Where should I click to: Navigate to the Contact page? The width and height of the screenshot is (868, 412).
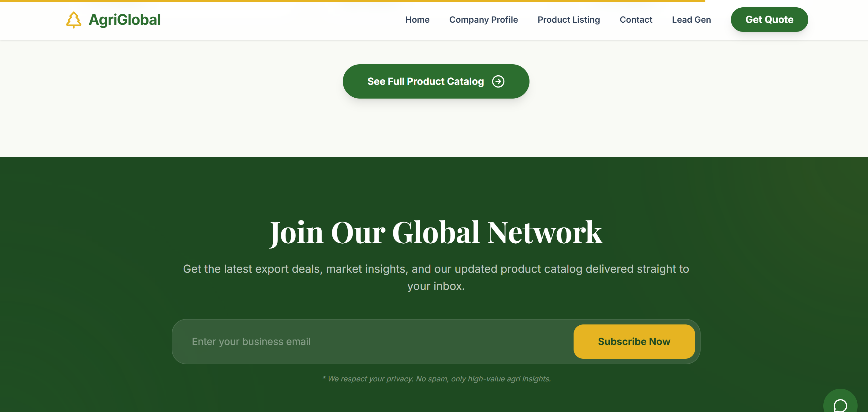636,20
